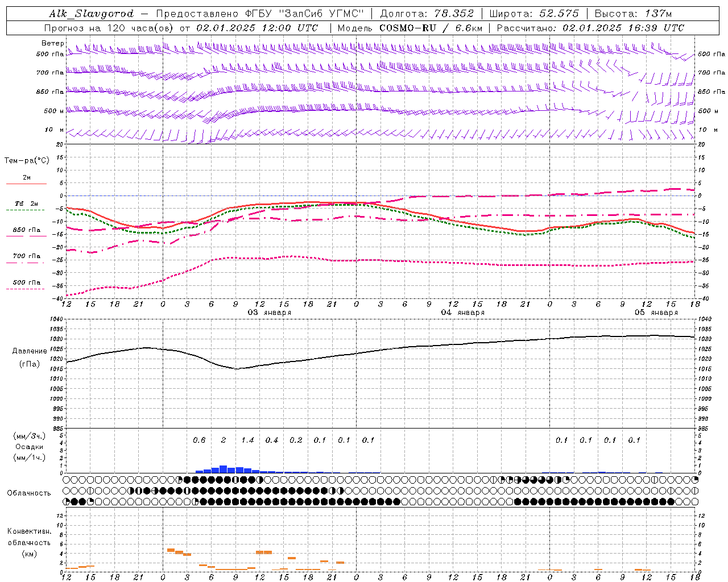728x582 pixels.
Task: Click the 850 гПа temperature legend entry
Action: (27, 230)
